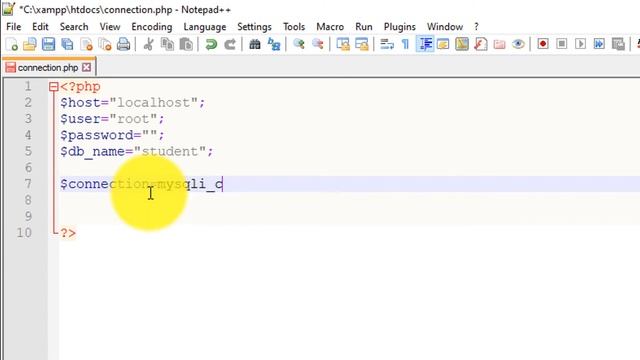Open the Window menu
Screen dimensions: 640x360
tap(445, 27)
